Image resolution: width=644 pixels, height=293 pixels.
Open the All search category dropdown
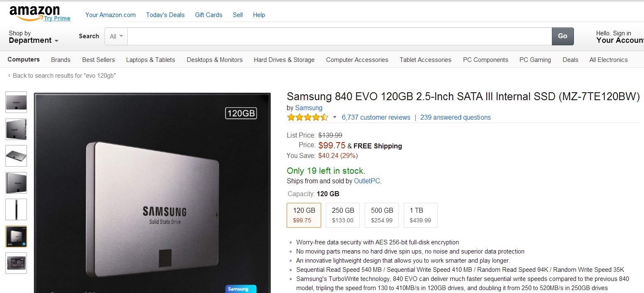pos(116,37)
